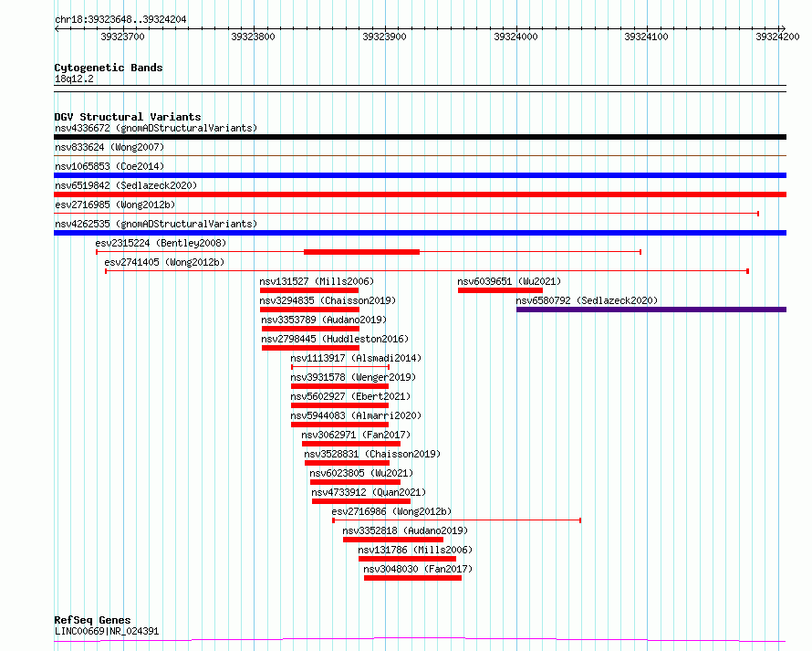Click nsv3528831 (Chaisson2019) label
Viewport: 812px width, 651px height.
coord(372,454)
